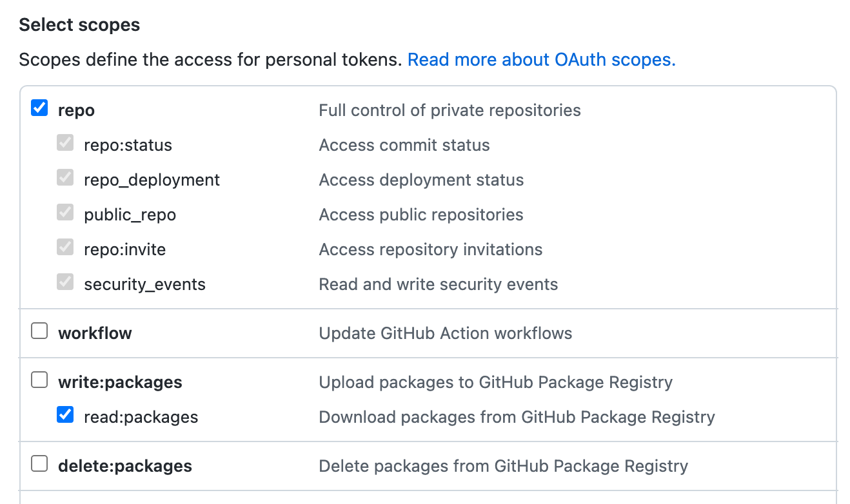Click the write:packages label text
The image size is (850, 504).
pos(120,382)
